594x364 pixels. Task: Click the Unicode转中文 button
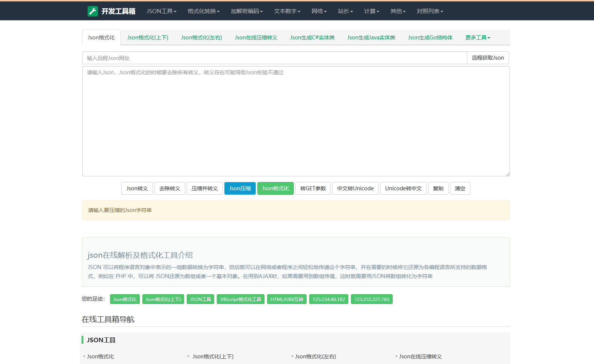pos(404,188)
